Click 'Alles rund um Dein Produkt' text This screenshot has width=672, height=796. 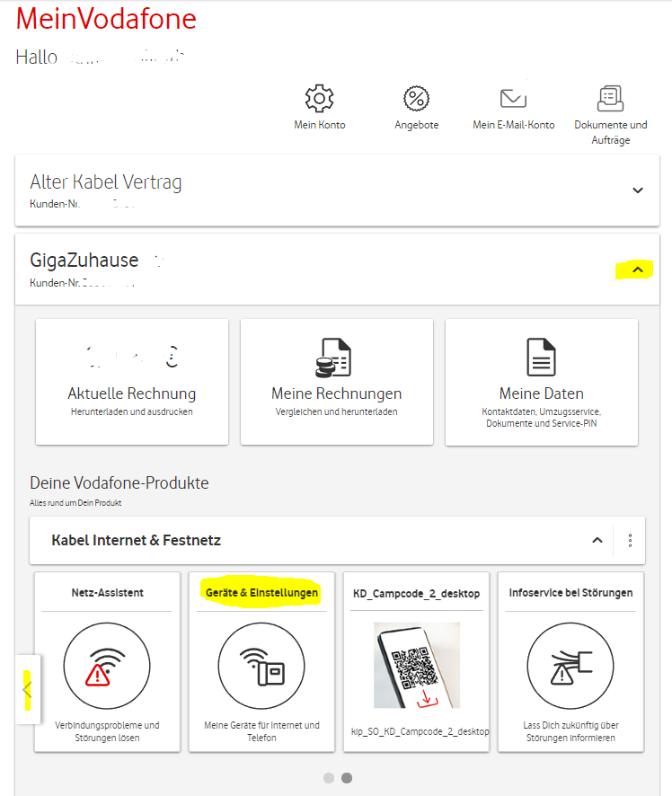[75, 503]
